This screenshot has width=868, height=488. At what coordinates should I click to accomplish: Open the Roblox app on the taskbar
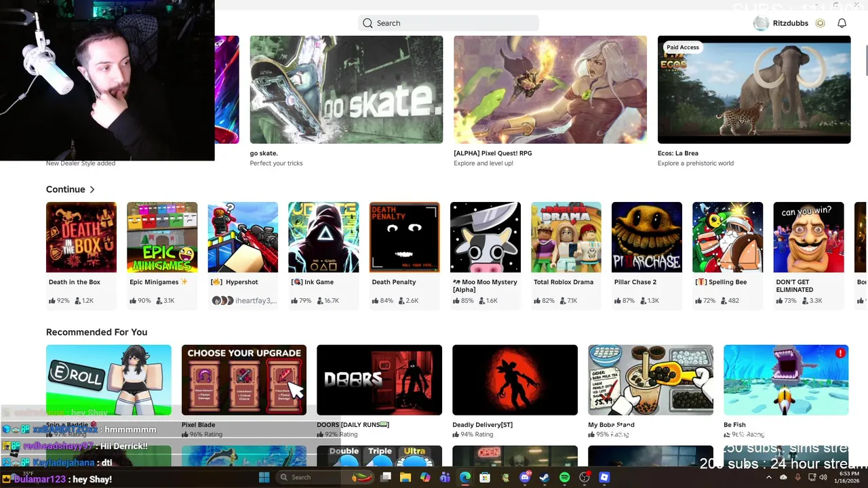coord(604,477)
